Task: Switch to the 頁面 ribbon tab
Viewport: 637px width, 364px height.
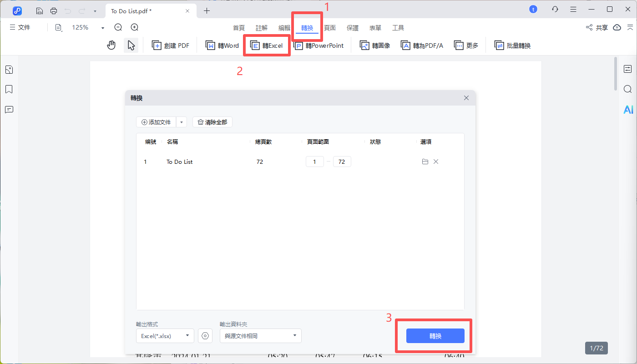Action: [x=330, y=28]
